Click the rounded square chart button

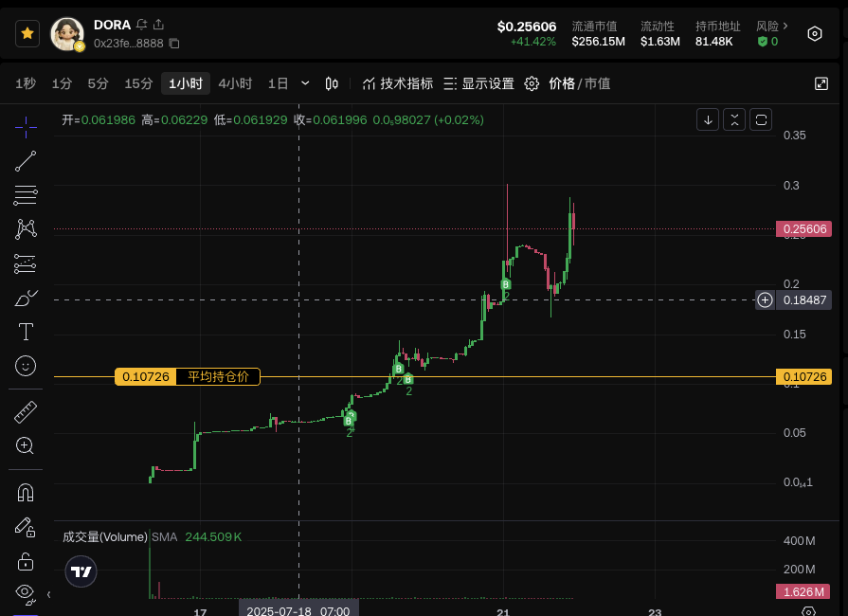coord(761,119)
